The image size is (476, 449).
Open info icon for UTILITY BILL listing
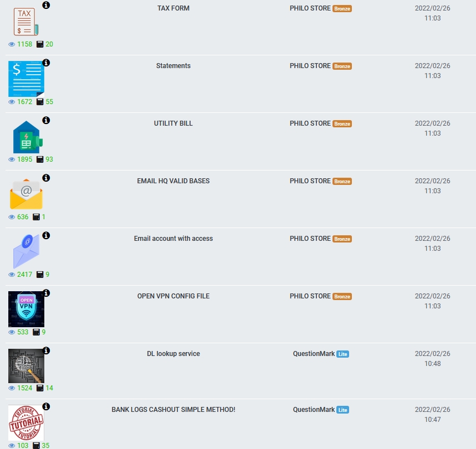click(x=46, y=121)
